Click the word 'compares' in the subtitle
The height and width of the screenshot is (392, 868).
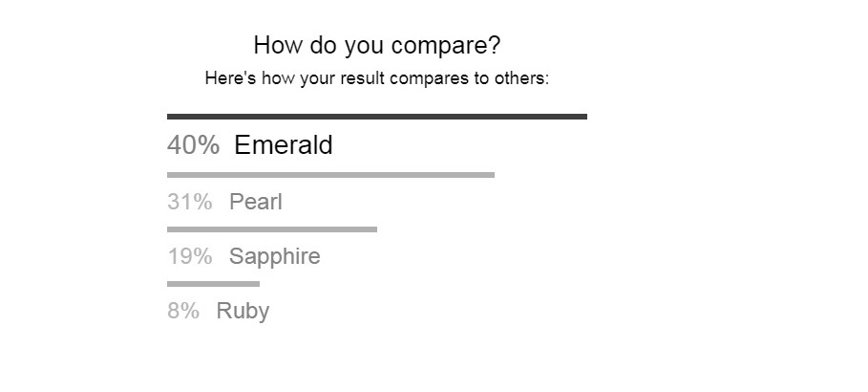point(429,79)
